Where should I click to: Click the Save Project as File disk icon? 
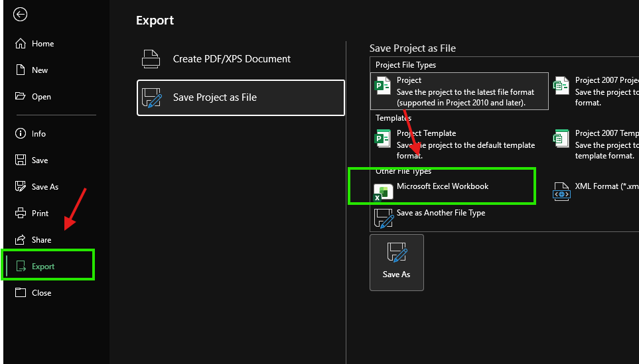(x=151, y=97)
